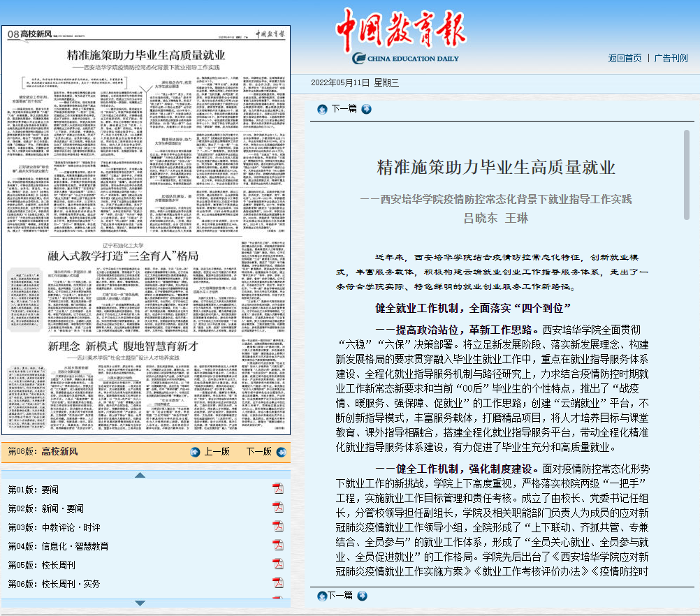700x616 pixels.
Task: Click 精准施策助力毕业生高质量就业 headline in page thumbnail
Action: tap(146, 55)
